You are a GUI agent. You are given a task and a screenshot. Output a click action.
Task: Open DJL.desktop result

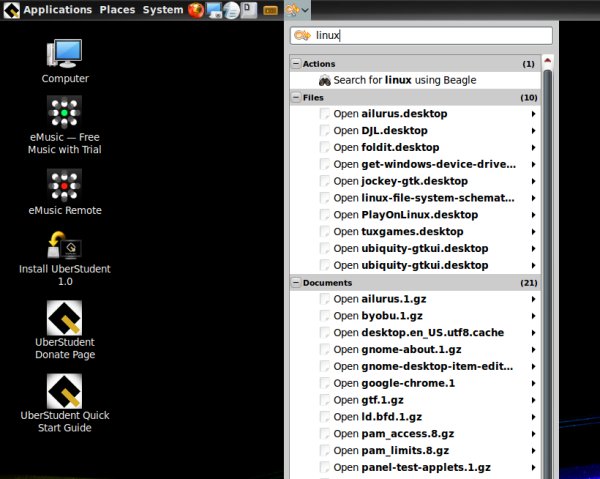point(415,130)
